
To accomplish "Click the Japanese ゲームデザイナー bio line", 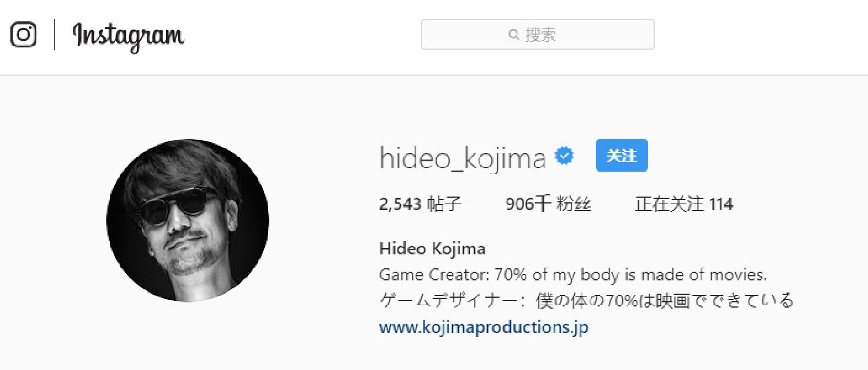I will pos(586,301).
